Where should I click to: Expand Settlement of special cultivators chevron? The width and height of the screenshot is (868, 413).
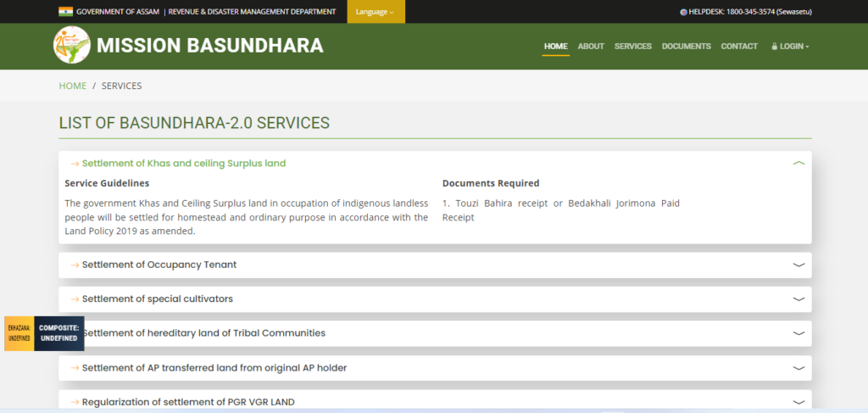(798, 299)
